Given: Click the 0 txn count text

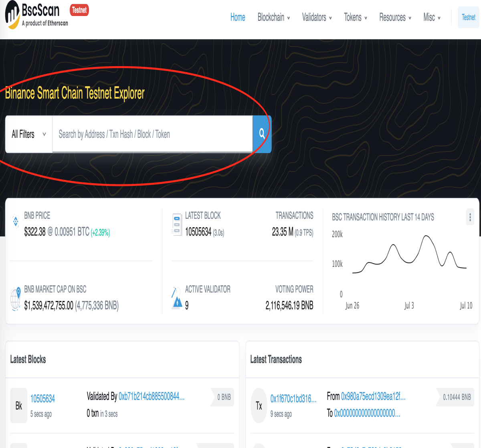Looking at the screenshot, I should coord(93,414).
